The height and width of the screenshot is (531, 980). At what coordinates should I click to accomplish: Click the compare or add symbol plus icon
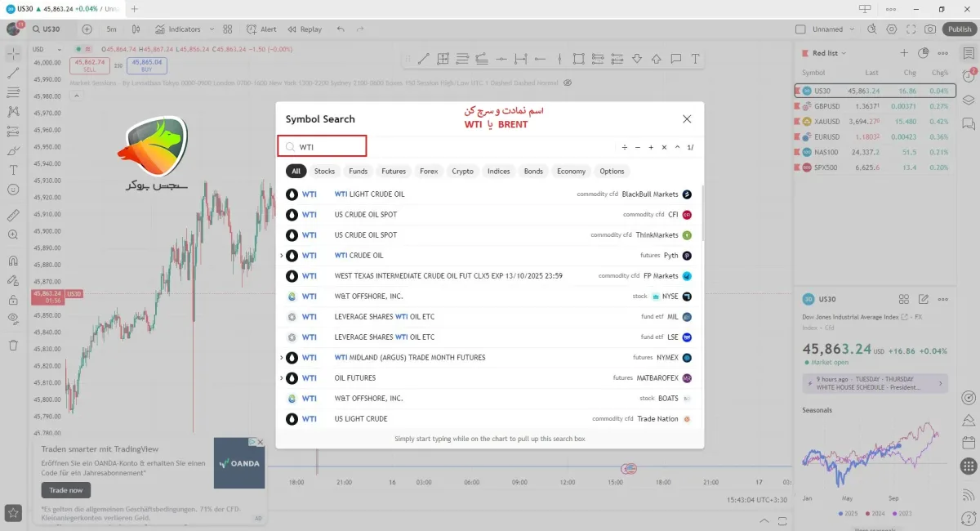tap(87, 29)
